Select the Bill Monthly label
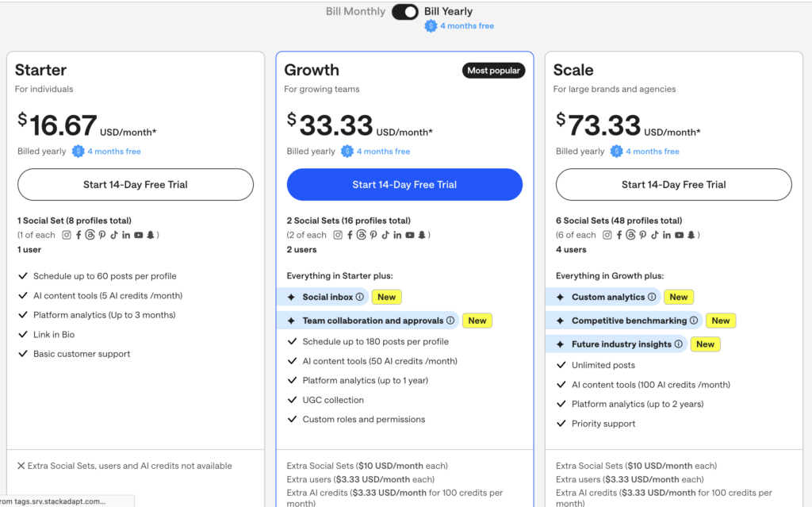The width and height of the screenshot is (812, 507). tap(355, 12)
